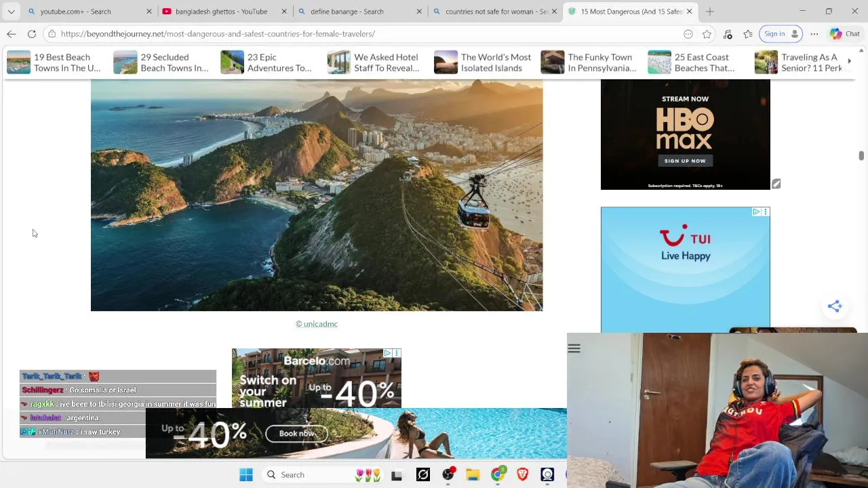Advance the article carousel right arrow
868x488 pixels.
(x=849, y=62)
